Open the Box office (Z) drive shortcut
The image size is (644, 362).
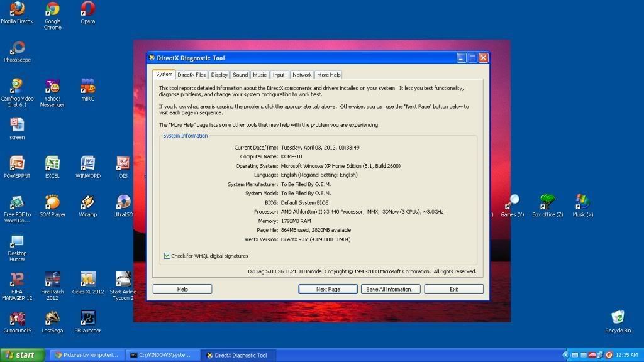(548, 206)
